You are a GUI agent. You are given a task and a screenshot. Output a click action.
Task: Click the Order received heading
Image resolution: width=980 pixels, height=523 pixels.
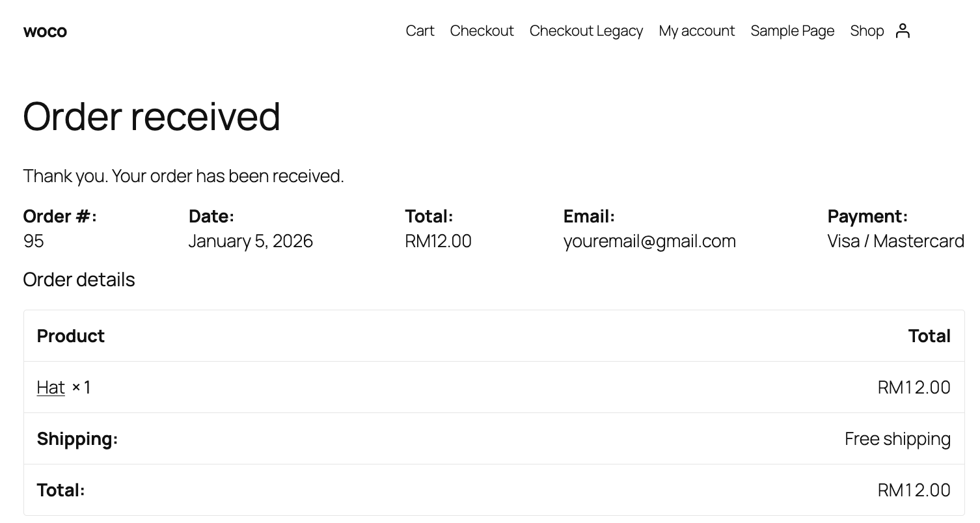(x=152, y=116)
